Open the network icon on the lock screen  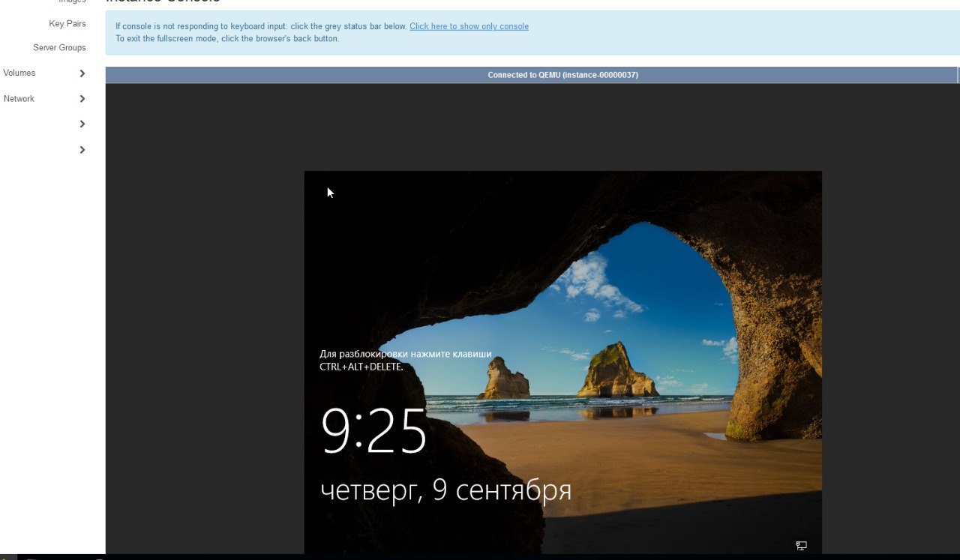pyautogui.click(x=801, y=546)
